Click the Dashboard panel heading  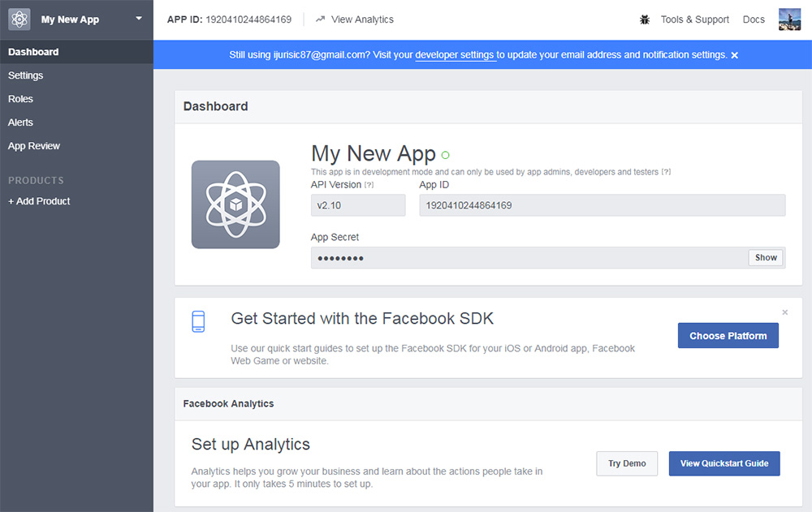click(x=215, y=106)
